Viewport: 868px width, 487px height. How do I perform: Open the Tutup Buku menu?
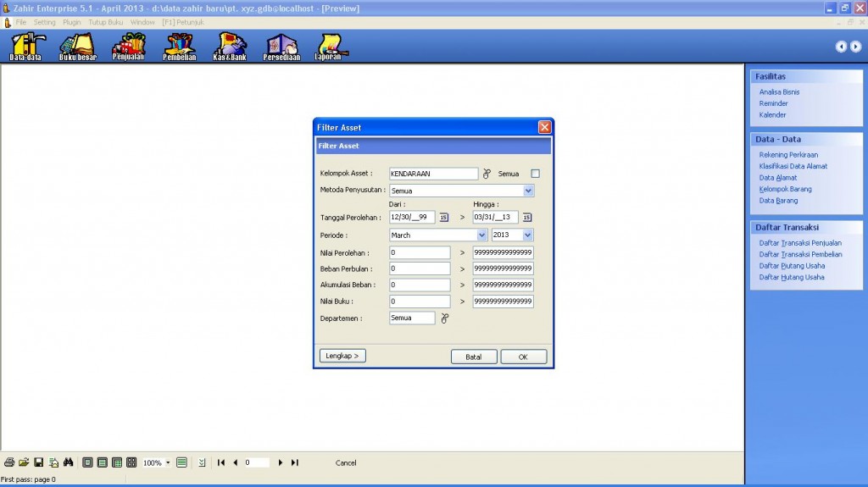click(106, 21)
